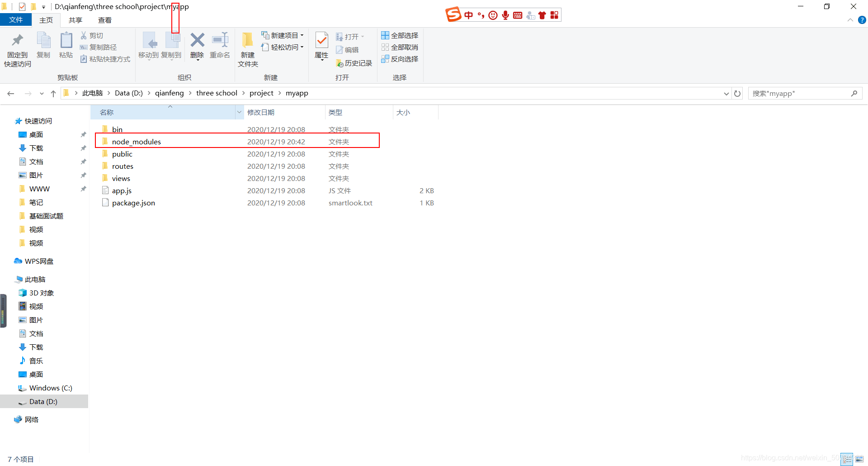The image size is (868, 466).
Task: Sort by Date modified (修改日期) column
Action: coord(284,112)
